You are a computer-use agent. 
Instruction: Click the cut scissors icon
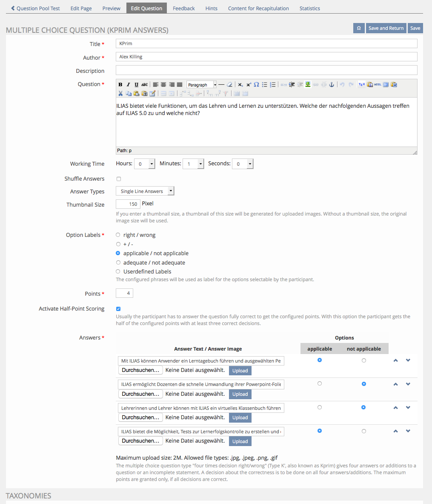(120, 93)
